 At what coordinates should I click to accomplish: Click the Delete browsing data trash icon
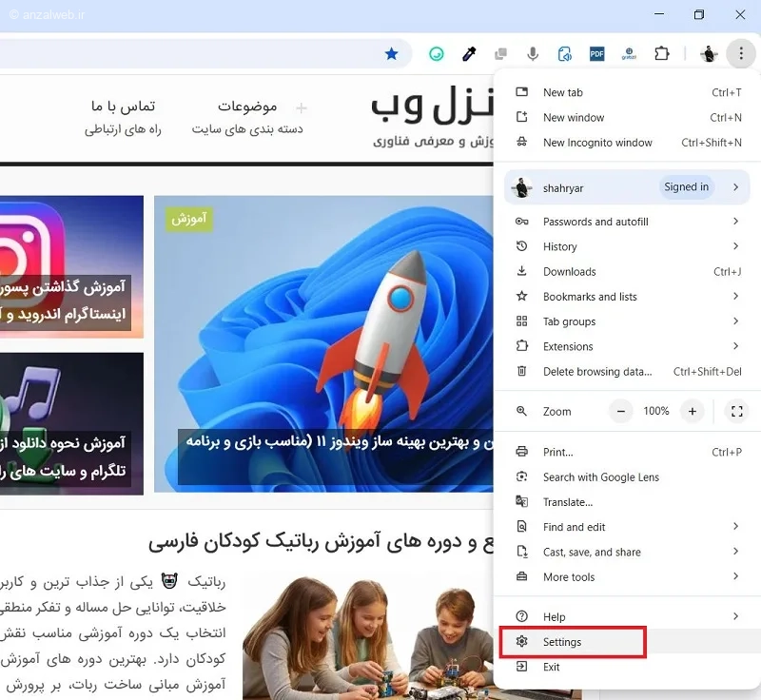click(x=521, y=371)
